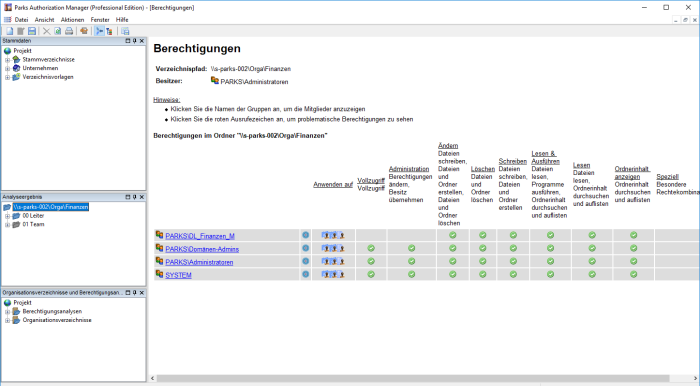Click the blue info circle for PARKS\Administratoren
700x386 pixels.
click(305, 261)
